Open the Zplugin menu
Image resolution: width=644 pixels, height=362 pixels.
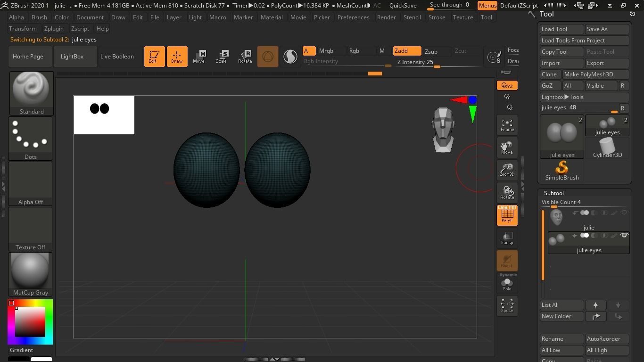(54, 29)
